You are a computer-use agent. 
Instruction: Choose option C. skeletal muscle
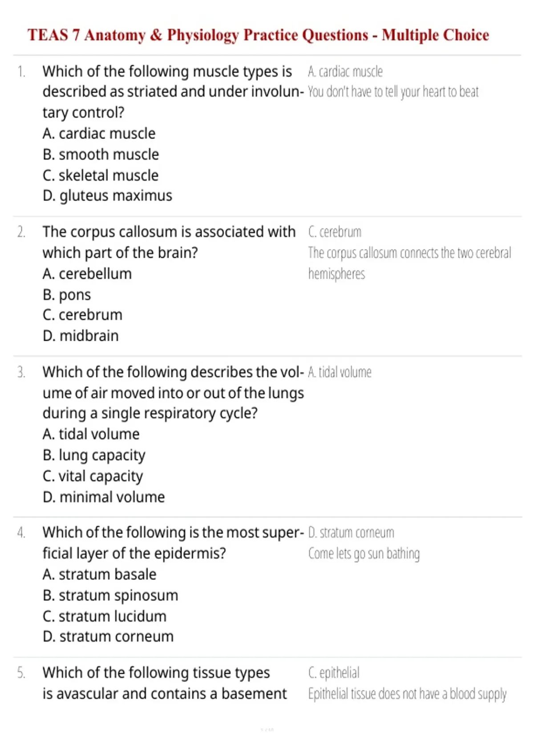pyautogui.click(x=101, y=175)
